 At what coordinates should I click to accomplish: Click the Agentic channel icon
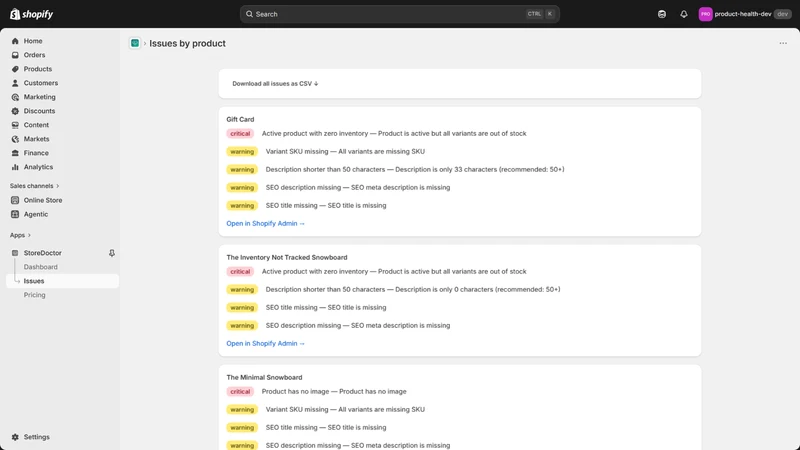point(15,214)
